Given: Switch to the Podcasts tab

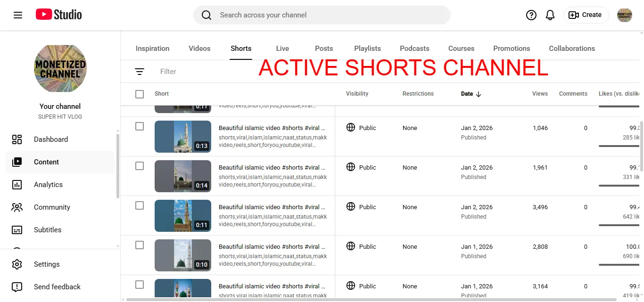Looking at the screenshot, I should [414, 49].
